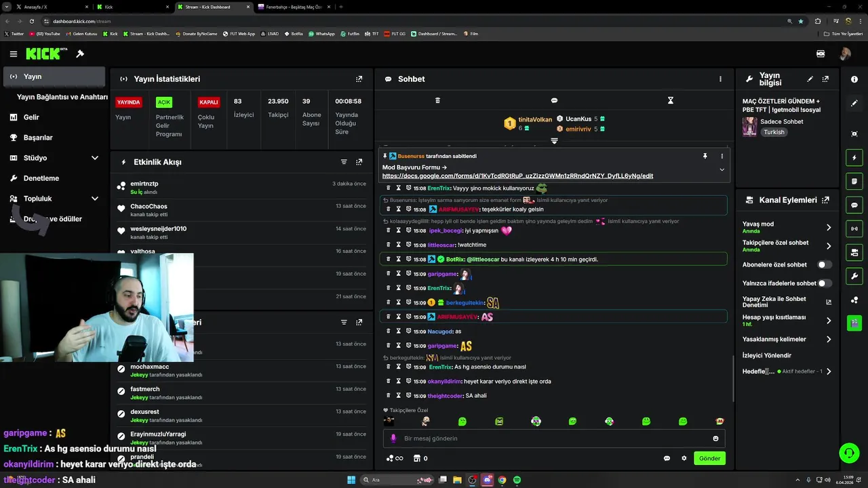
Task: Click the purple microphone icon in message box
Action: pyautogui.click(x=393, y=439)
